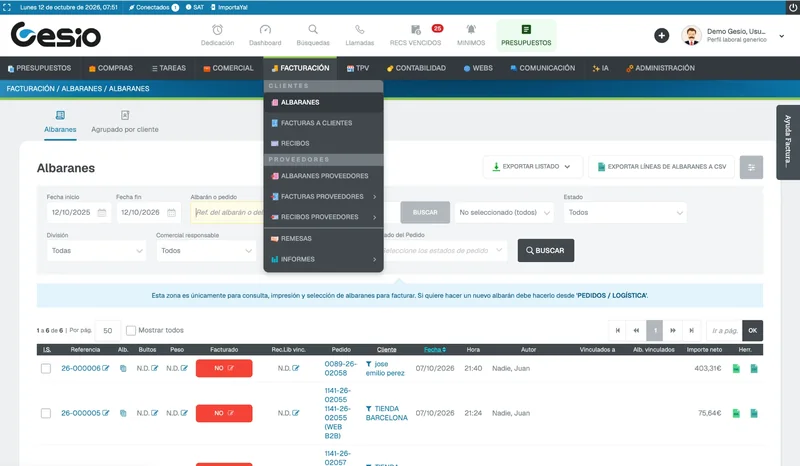
Task: Click the dark BUSCAR button
Action: click(x=545, y=251)
